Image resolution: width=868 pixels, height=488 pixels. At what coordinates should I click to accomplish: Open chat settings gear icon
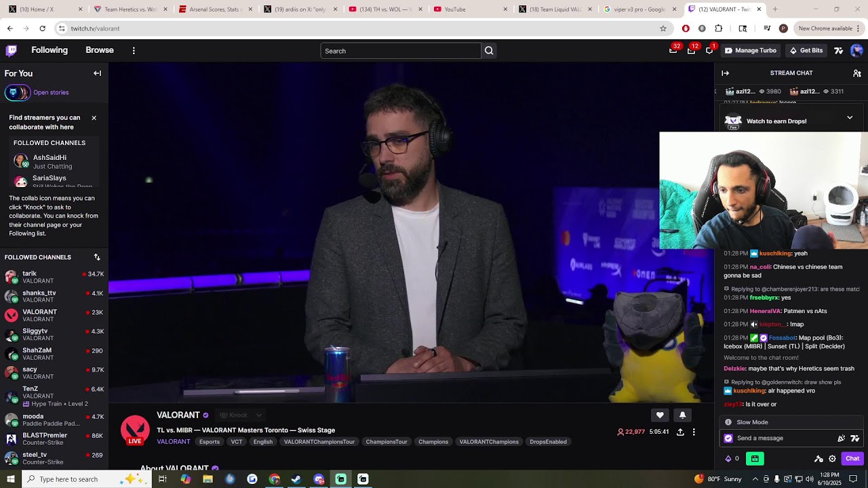[832, 459]
